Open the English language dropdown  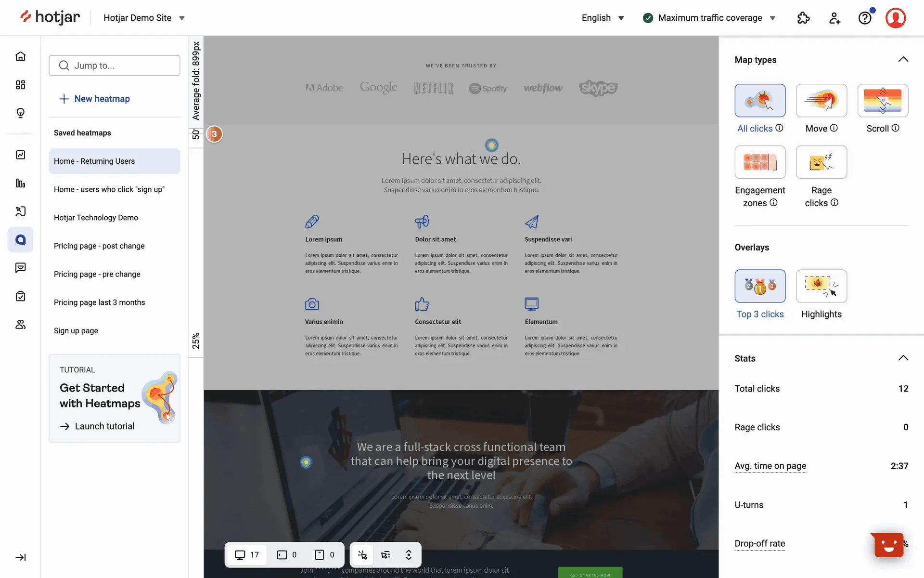tap(603, 18)
